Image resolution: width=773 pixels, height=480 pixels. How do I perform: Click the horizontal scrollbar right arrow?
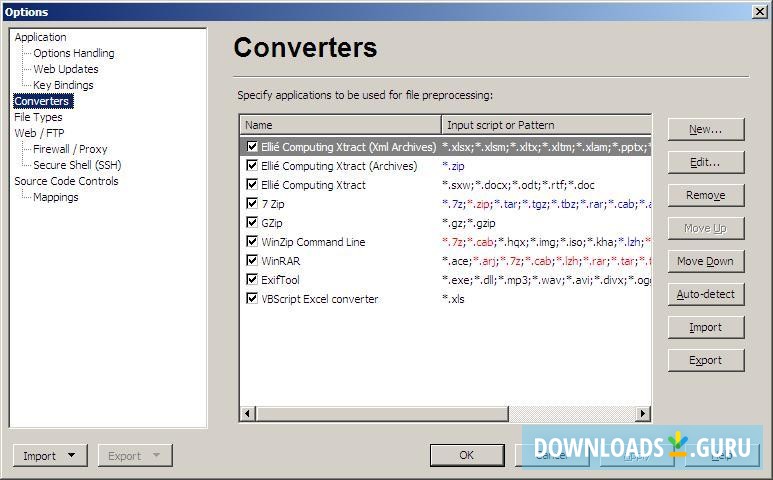642,413
